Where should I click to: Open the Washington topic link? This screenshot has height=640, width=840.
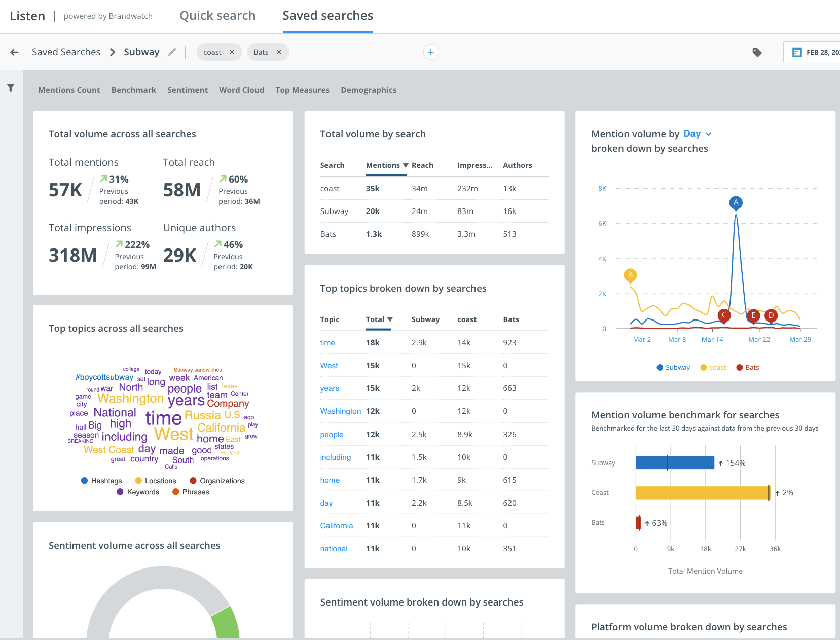[341, 411]
